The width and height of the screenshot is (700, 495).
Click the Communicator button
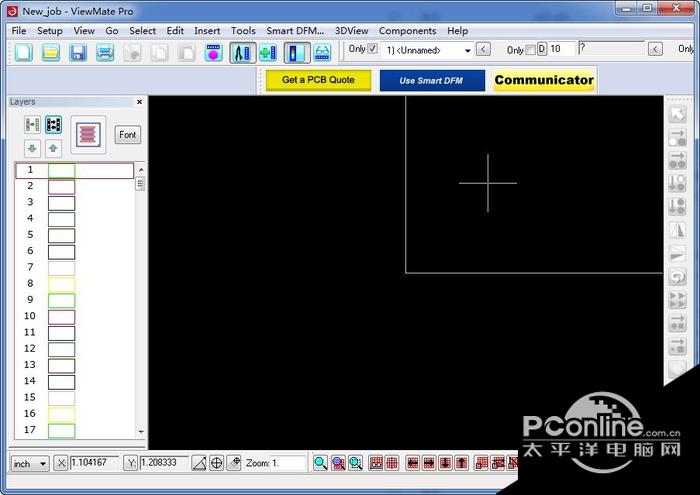coord(544,80)
